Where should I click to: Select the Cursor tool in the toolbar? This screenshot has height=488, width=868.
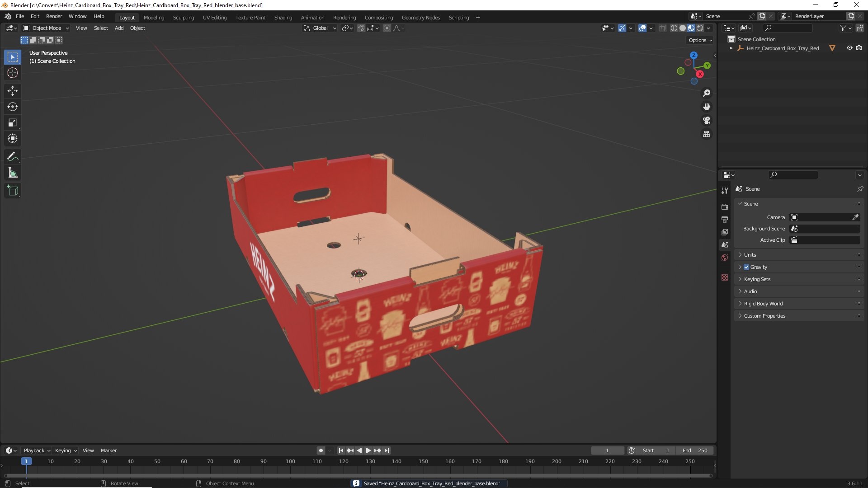pyautogui.click(x=13, y=73)
